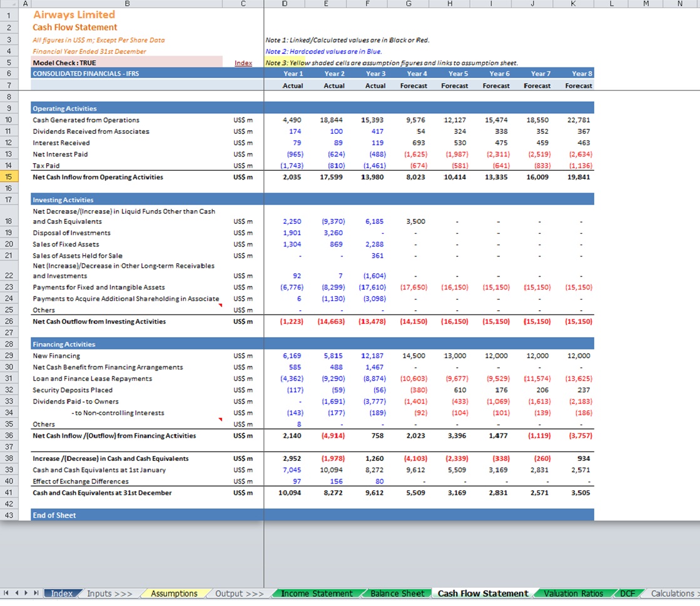Select Note 3 yellow shaded cell
This screenshot has height=606, width=700.
(x=285, y=63)
